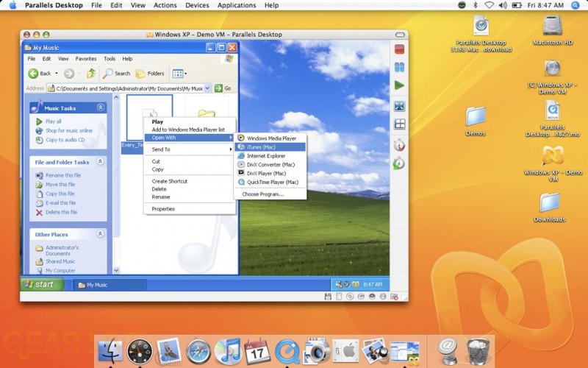Choose Properties in the context menu
The image size is (588, 368).
tap(190, 209)
